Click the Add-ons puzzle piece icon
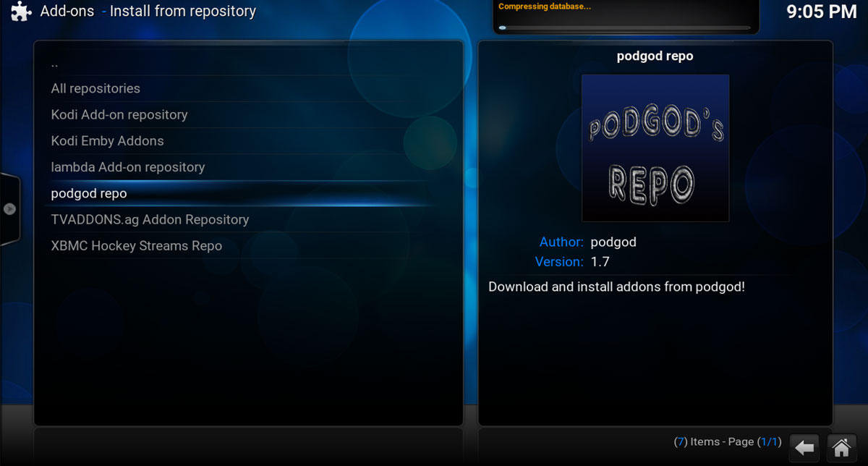Screen dimensions: 868x466 (21, 12)
